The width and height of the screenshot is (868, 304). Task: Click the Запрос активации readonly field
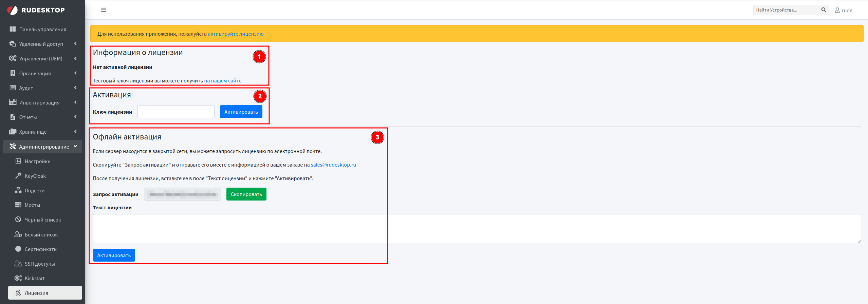tap(182, 194)
